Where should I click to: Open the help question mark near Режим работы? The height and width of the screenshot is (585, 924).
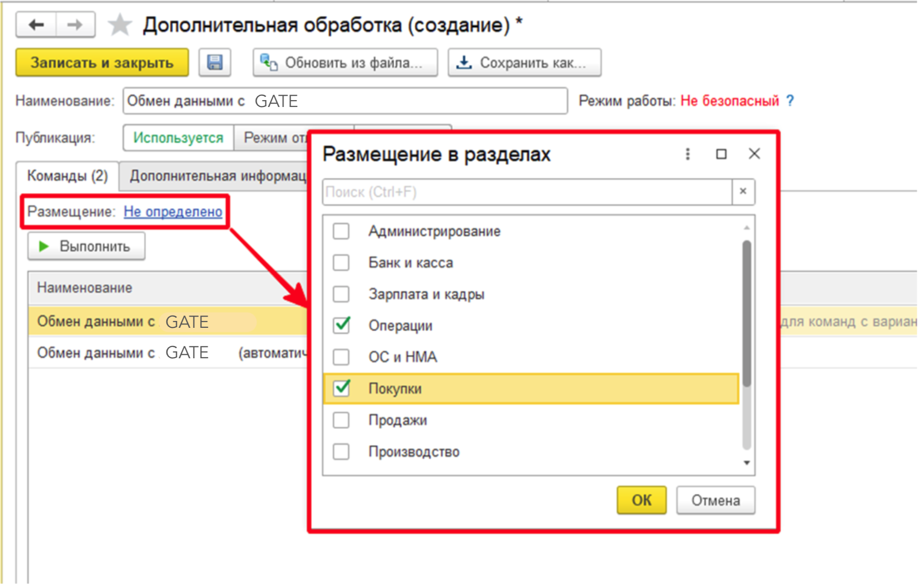(x=790, y=101)
